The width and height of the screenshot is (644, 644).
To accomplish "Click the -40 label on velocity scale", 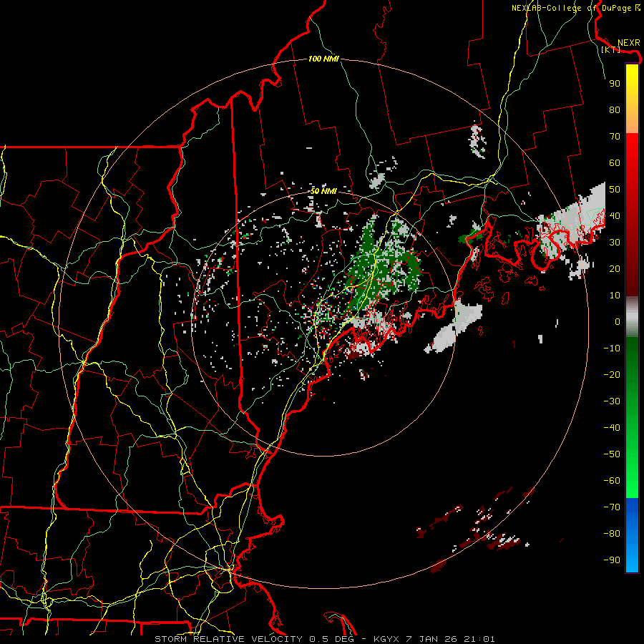I will [612, 428].
